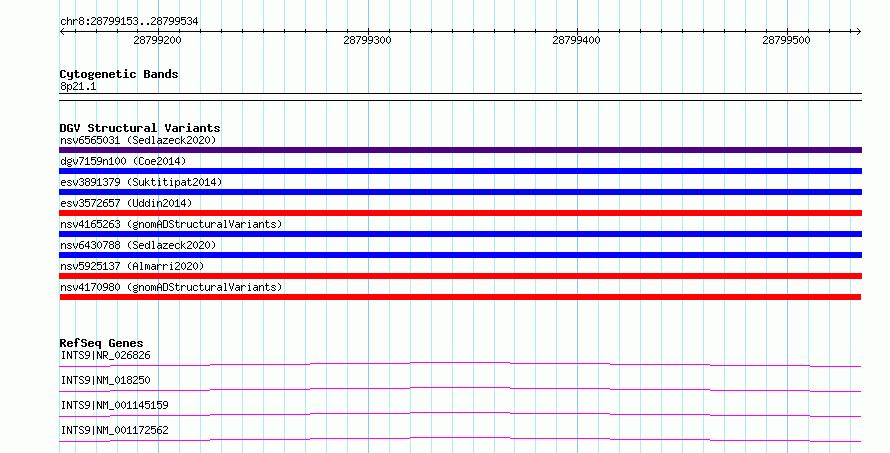Open variant nsv4165263 (gnomADStructuralVariants) label
This screenshot has height=453, width=890.
(x=171, y=224)
